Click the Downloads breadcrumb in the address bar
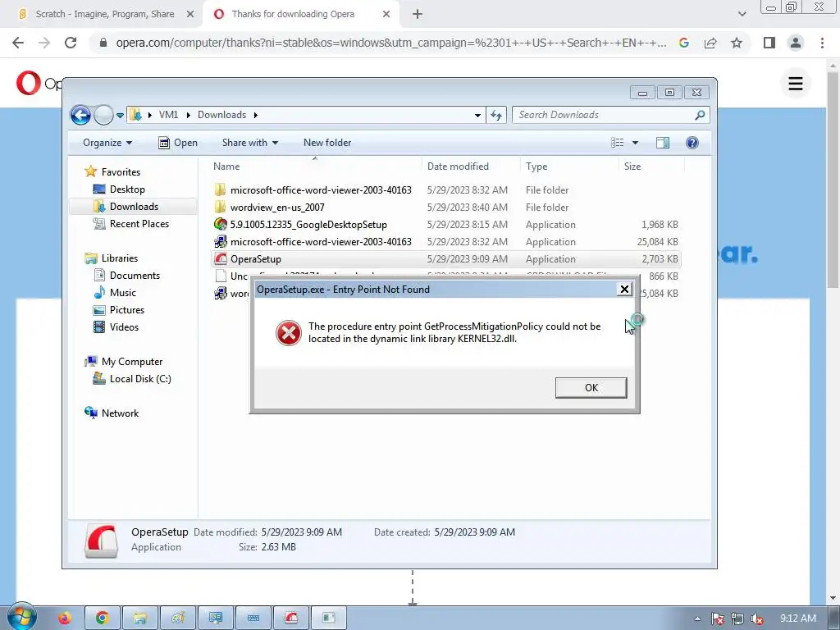This screenshot has height=630, width=840. 221,115
